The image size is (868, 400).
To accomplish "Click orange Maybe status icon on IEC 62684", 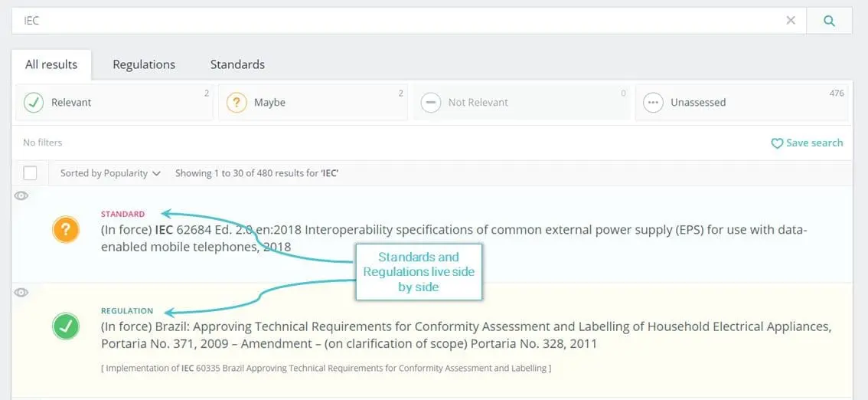I will (x=66, y=229).
